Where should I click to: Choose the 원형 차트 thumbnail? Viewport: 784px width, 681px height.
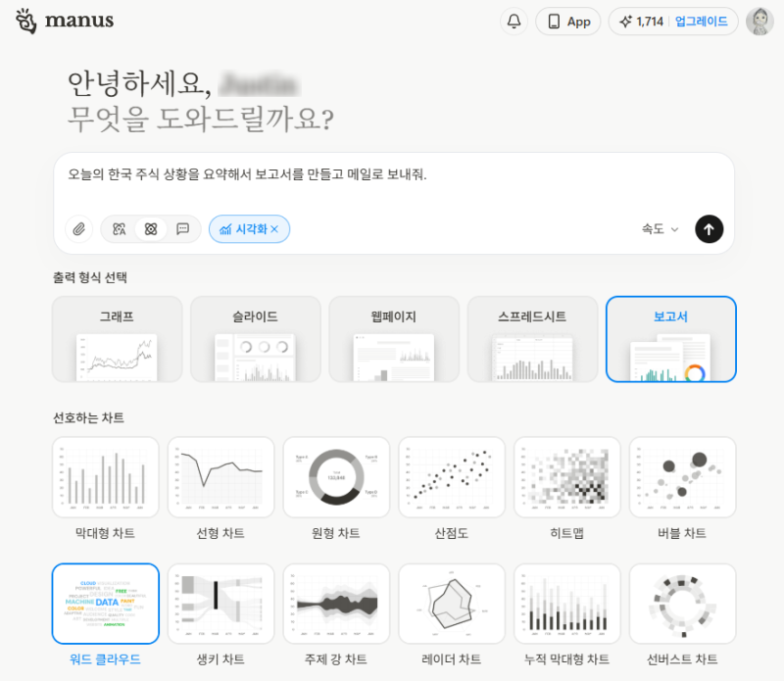[x=336, y=477]
